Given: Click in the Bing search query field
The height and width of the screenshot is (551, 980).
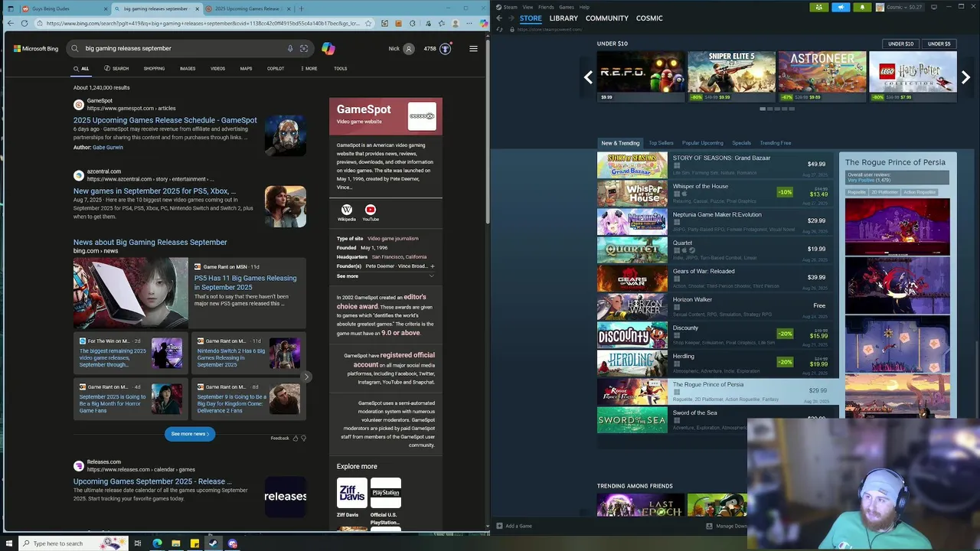Looking at the screenshot, I should pos(182,48).
